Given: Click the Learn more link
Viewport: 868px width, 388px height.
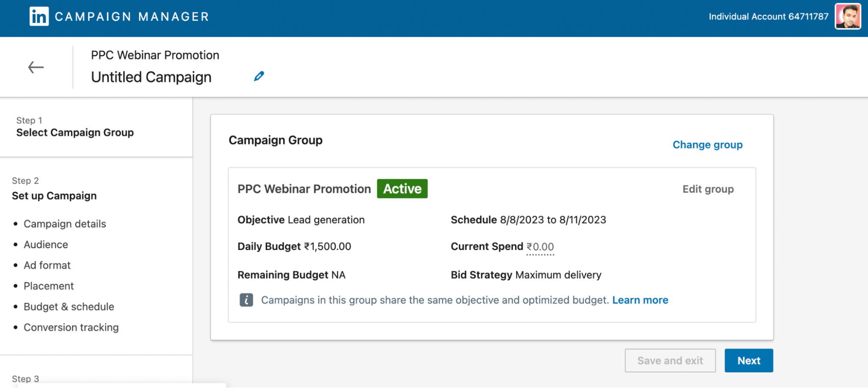Looking at the screenshot, I should tap(640, 300).
